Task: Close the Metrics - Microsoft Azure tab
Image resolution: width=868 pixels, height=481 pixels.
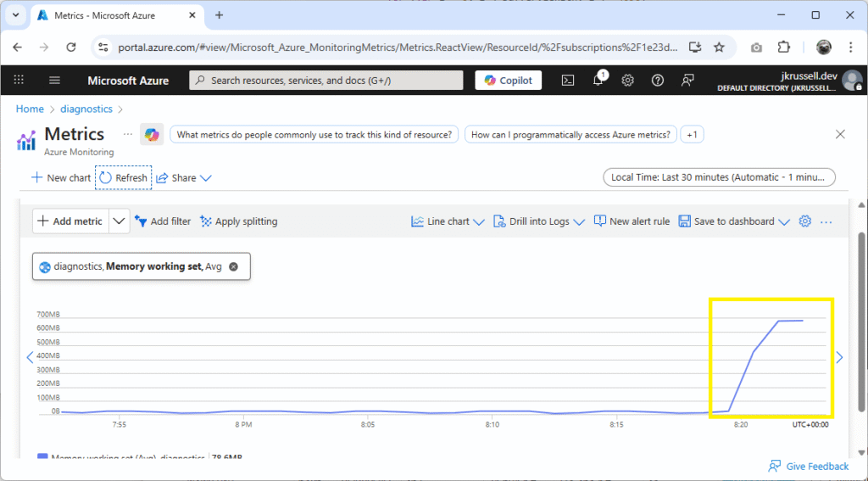Action: click(x=192, y=15)
